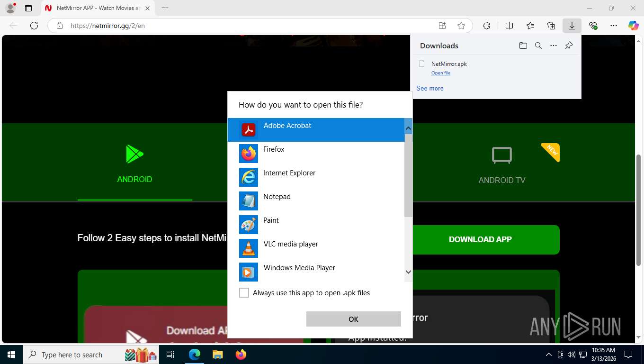Click NetMirror.apk download entry
Image resolution: width=644 pixels, height=364 pixels.
tap(495, 68)
